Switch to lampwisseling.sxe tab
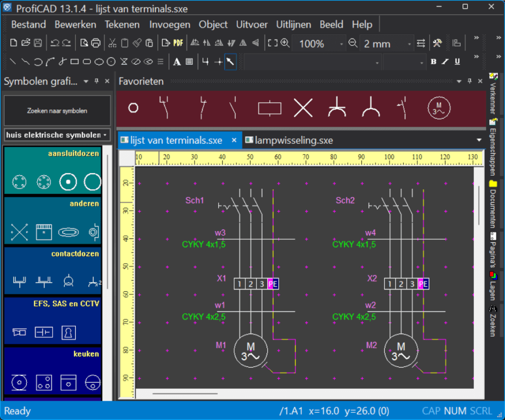 tap(289, 140)
